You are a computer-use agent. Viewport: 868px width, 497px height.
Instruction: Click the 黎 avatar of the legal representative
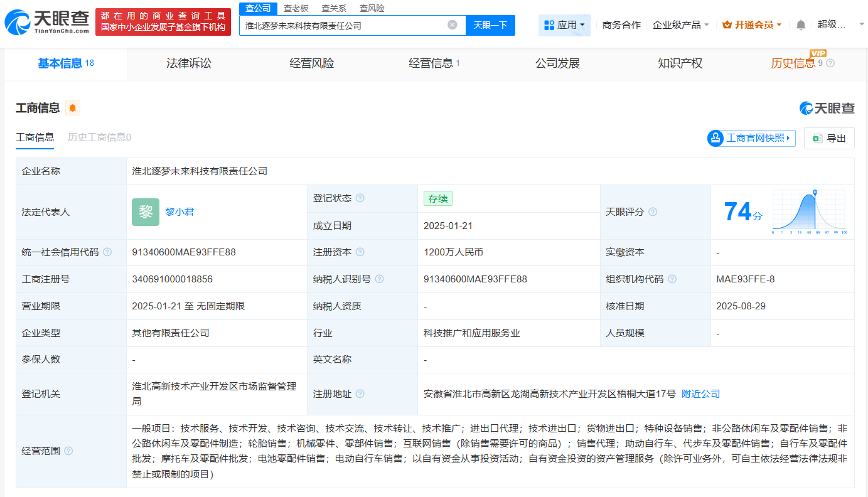click(145, 211)
